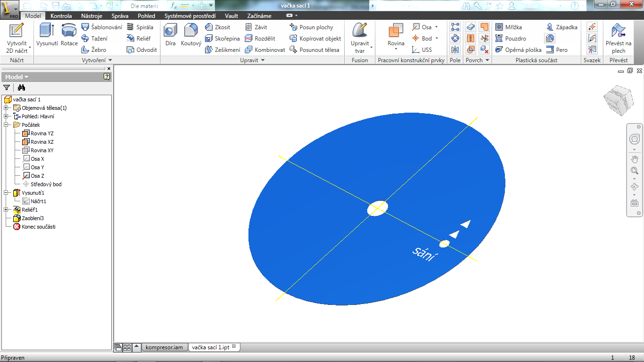Select the Závit thread tool
Viewport: 644px width, 362px height.
pyautogui.click(x=256, y=27)
